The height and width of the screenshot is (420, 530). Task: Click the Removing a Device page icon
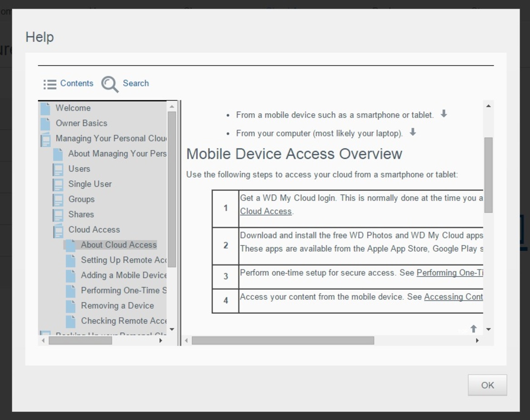point(70,306)
